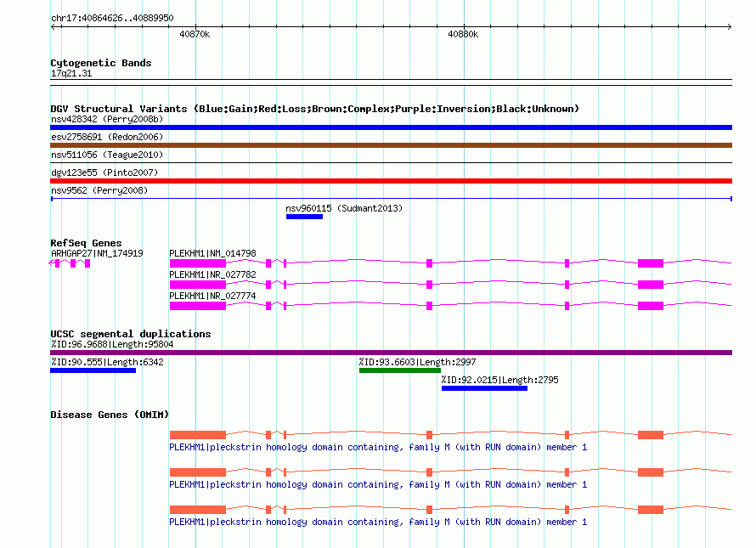Click the large first exon of PLEKHM1 NM_014798
756x548 pixels.
pyautogui.click(x=198, y=263)
